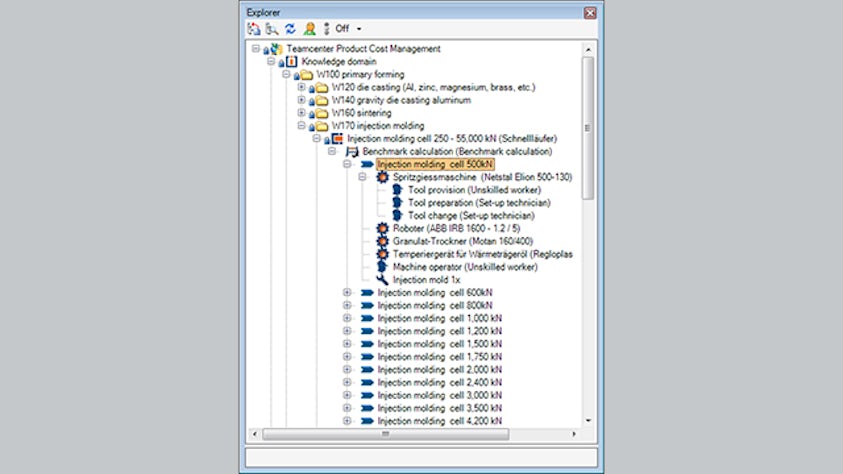Collapse the Knowledge domain node
Screen dimensions: 843x474
[271, 61]
